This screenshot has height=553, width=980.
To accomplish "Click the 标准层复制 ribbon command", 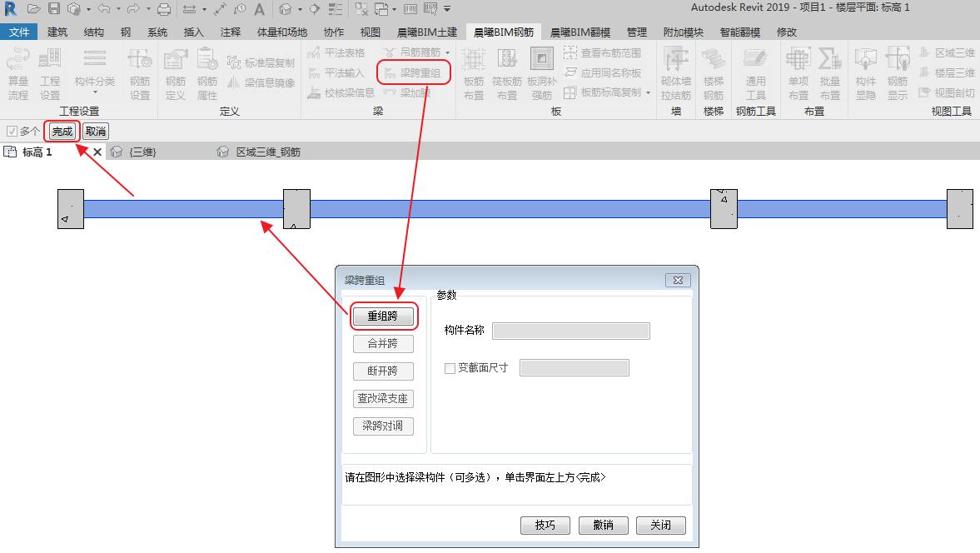I will pos(261,62).
